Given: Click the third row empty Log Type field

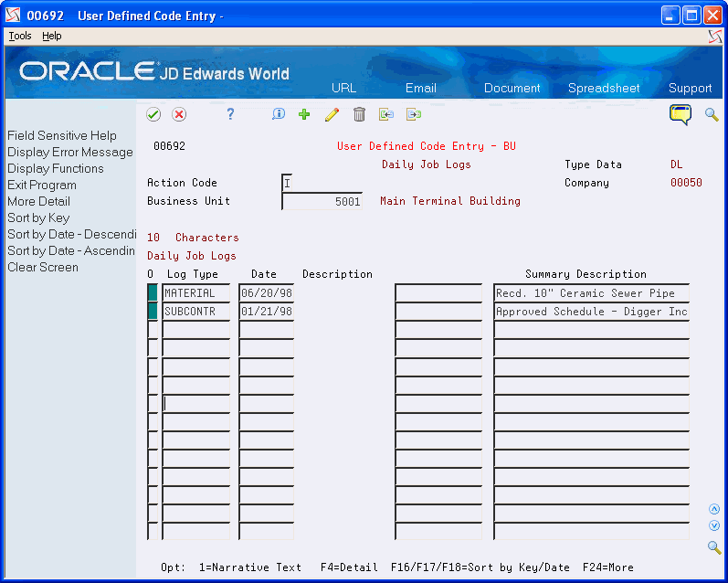Looking at the screenshot, I should [195, 330].
